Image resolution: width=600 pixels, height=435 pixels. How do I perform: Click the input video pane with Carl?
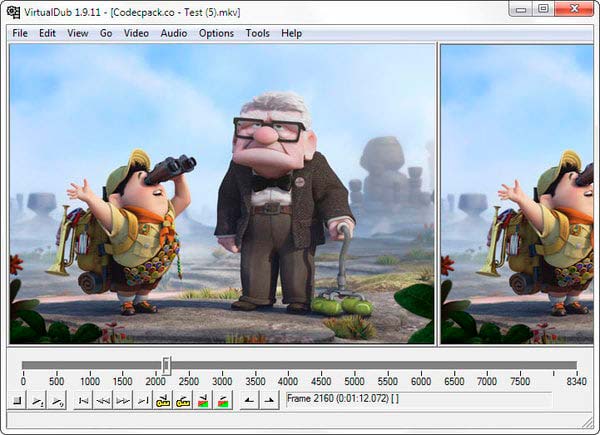(222, 194)
